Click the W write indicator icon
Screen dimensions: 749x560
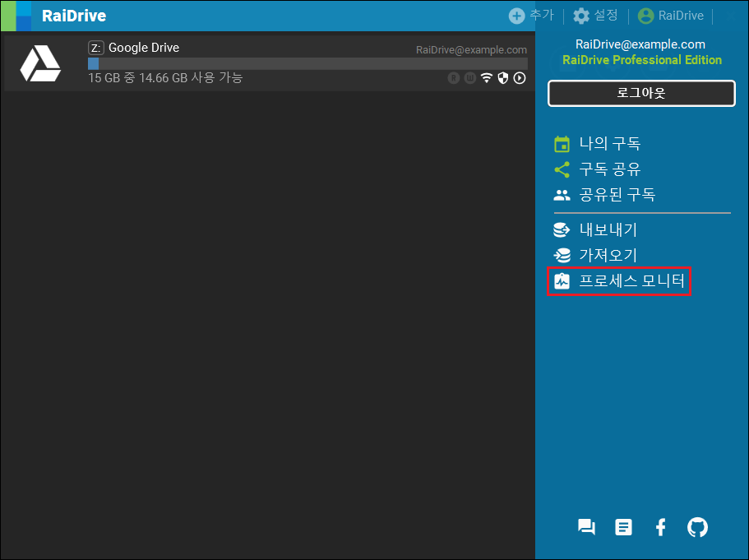(470, 78)
